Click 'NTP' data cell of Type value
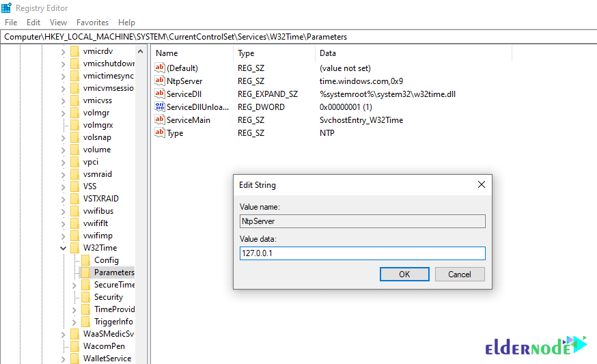 click(327, 133)
